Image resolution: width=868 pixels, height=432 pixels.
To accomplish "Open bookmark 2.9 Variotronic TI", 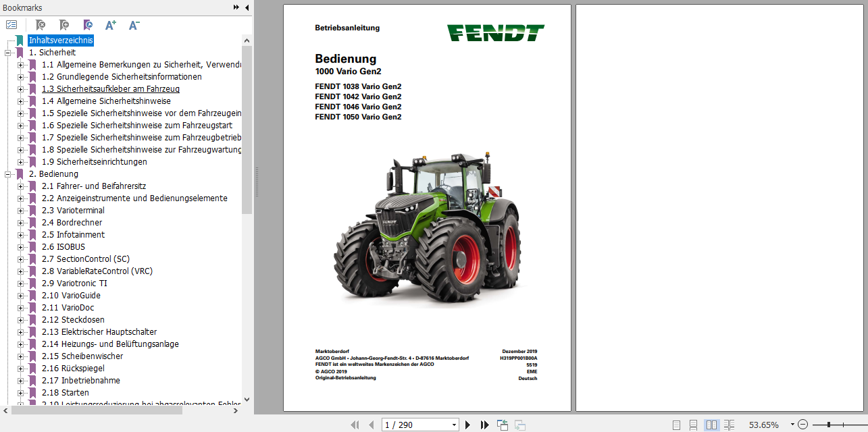I will click(x=74, y=283).
